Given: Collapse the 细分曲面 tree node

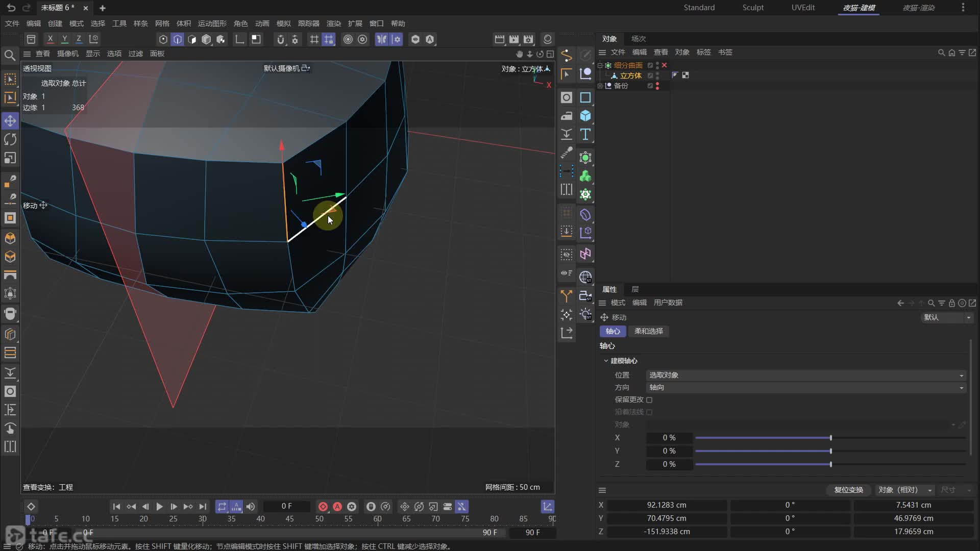Looking at the screenshot, I should 600,65.
